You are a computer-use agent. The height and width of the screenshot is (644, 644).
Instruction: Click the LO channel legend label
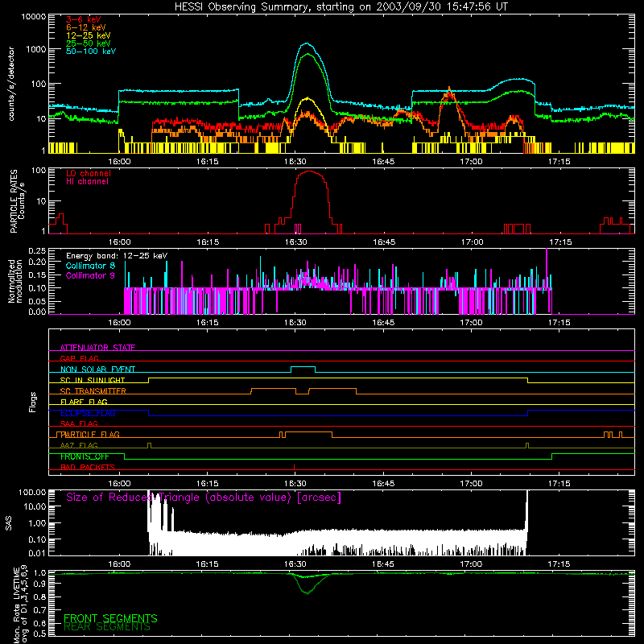point(89,173)
